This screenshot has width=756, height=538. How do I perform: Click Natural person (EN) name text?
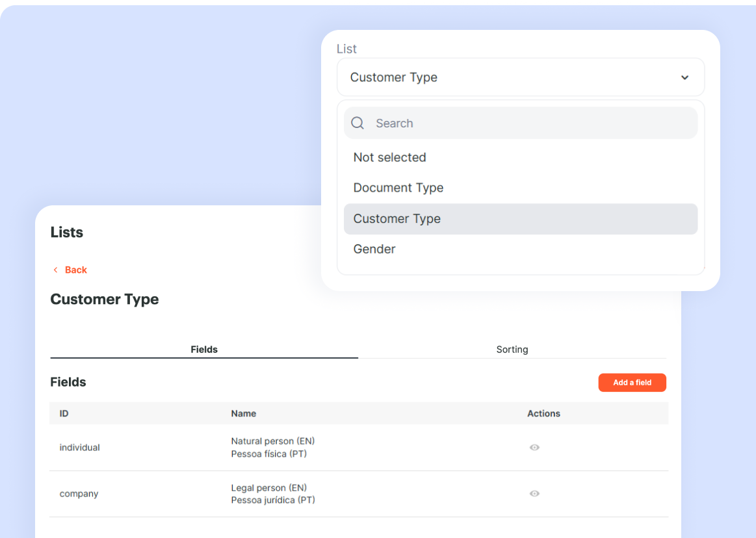(273, 441)
